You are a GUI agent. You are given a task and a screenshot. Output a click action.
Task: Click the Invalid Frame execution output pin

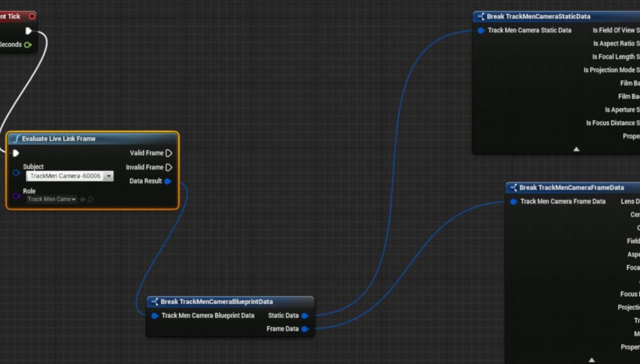point(168,167)
